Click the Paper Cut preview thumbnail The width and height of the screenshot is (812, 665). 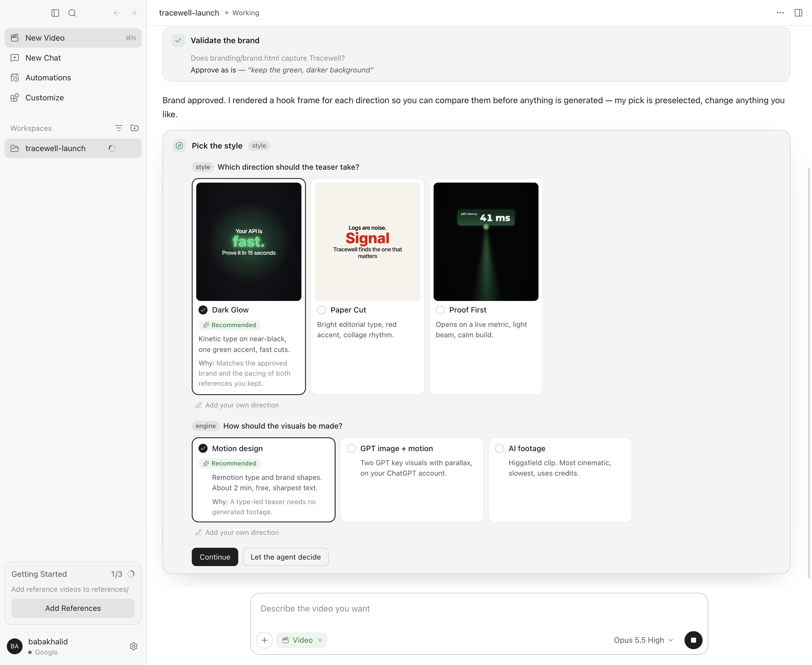pyautogui.click(x=368, y=242)
